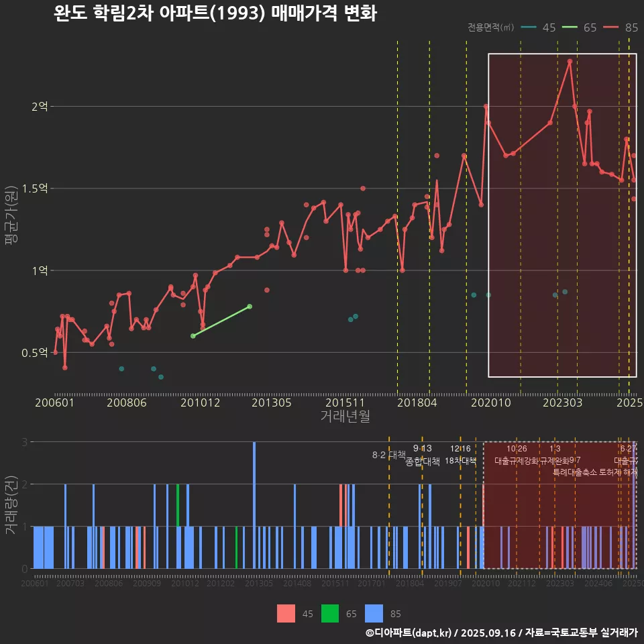The height and width of the screenshot is (644, 644).
Task: Click 202112 on the volume chart x-axis
Action: (x=522, y=583)
